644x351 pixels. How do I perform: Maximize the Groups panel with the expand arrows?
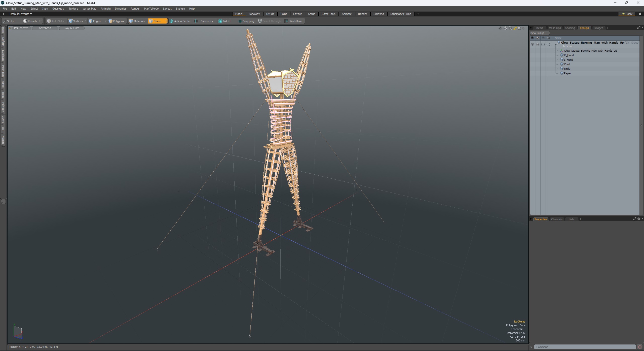tap(638, 28)
